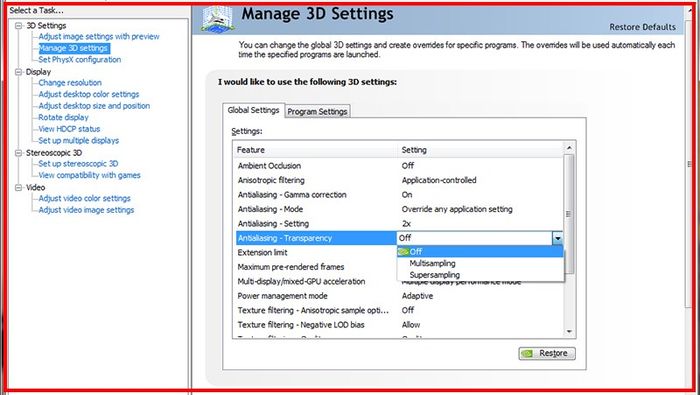Click Restore Defaults link in header
This screenshot has height=395, width=700.
tap(642, 27)
